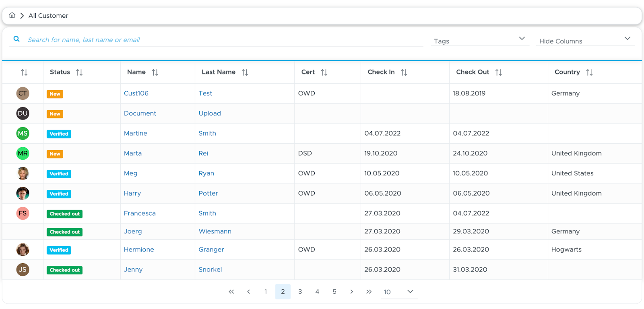Expand the Hide Columns dropdown

pyautogui.click(x=585, y=40)
